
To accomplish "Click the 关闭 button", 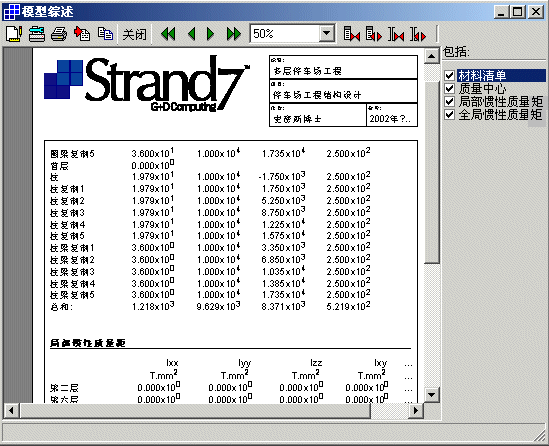I will (134, 34).
